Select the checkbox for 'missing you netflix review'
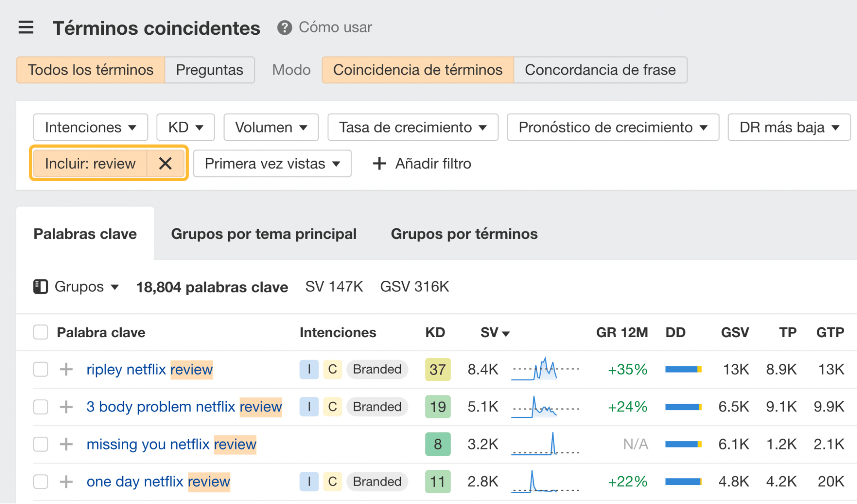This screenshot has height=504, width=857. click(40, 444)
